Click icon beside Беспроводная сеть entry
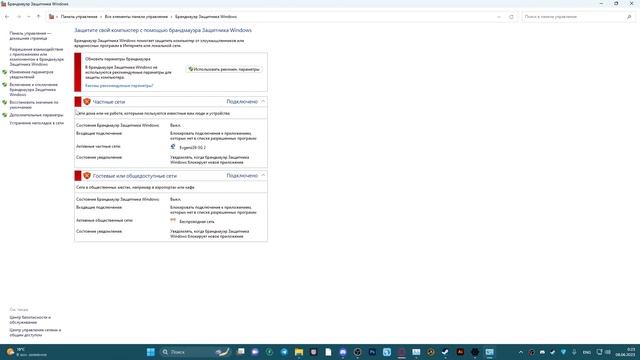 pos(173,220)
